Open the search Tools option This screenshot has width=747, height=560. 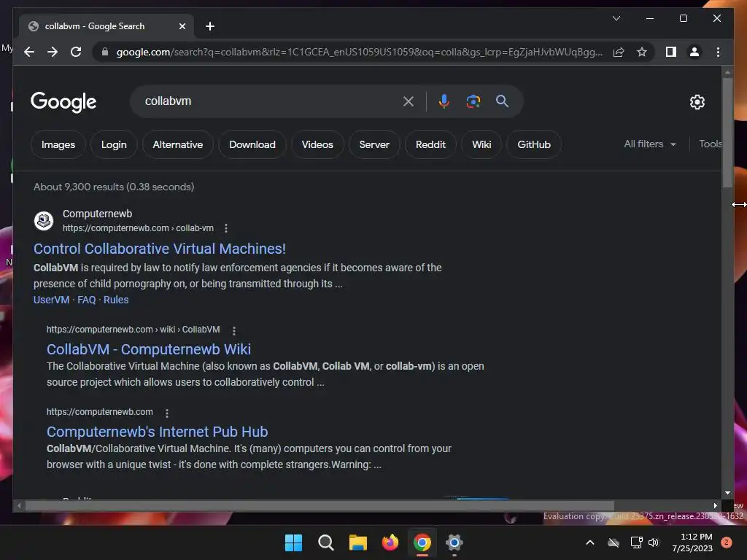(x=710, y=144)
